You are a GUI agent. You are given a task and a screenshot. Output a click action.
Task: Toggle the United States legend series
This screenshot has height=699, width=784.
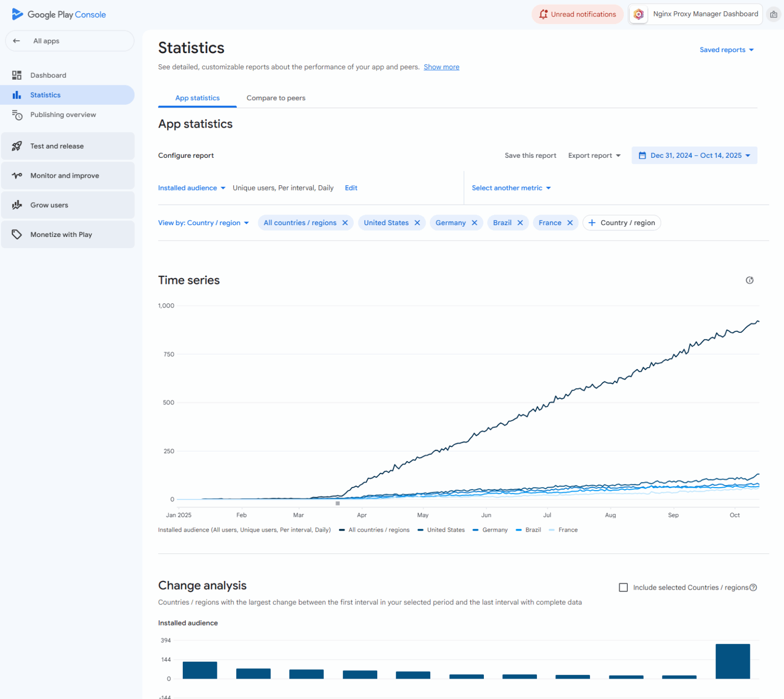(x=441, y=530)
